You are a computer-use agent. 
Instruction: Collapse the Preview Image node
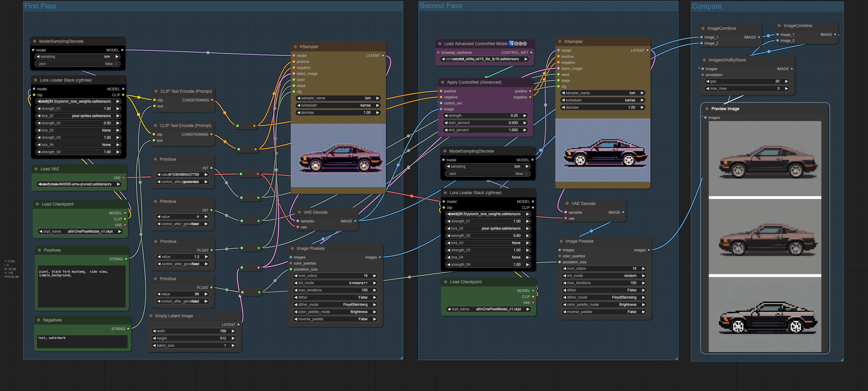(x=707, y=109)
